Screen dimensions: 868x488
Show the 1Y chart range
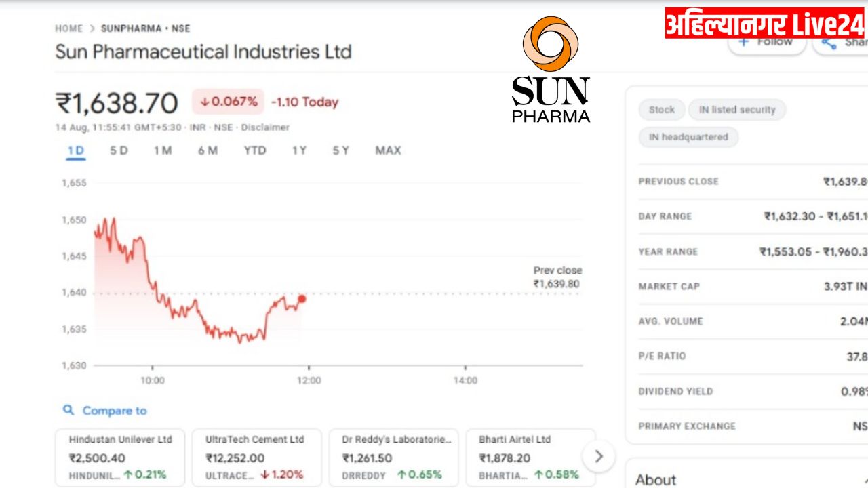[299, 150]
